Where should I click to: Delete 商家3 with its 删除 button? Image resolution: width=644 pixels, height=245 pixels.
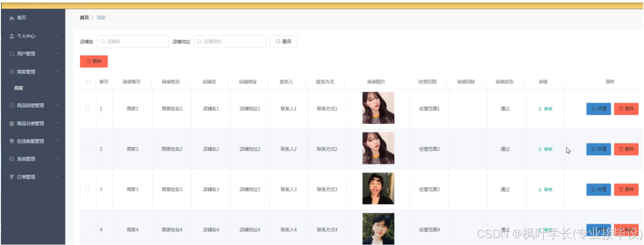pos(626,189)
